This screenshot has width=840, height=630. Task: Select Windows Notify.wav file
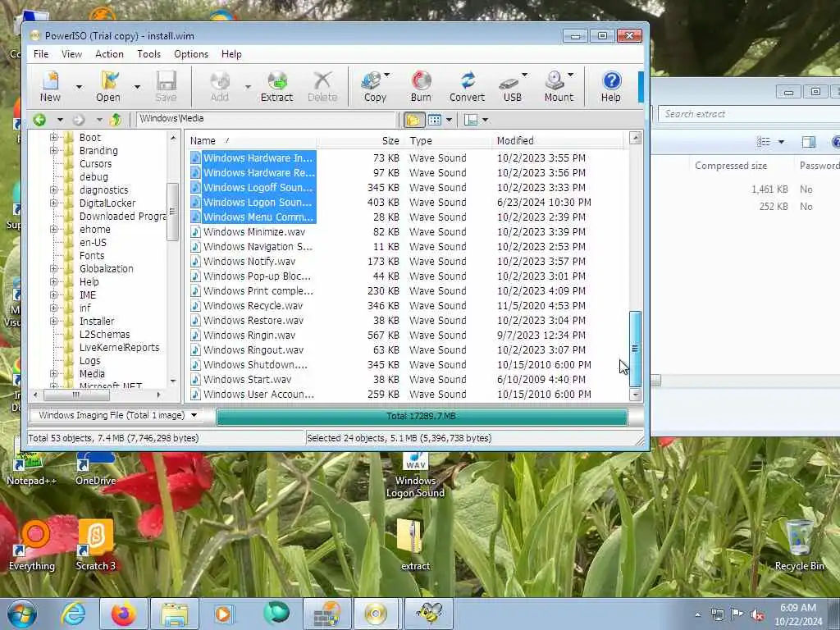coord(249,262)
